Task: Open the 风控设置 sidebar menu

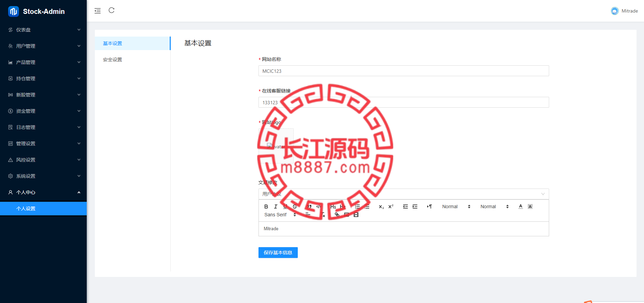Action: [x=43, y=160]
